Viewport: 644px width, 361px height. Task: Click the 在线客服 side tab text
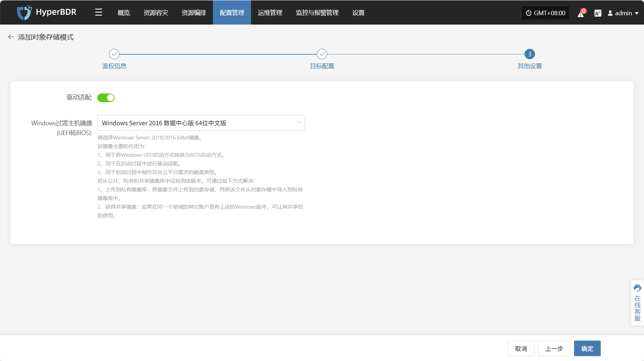click(637, 308)
